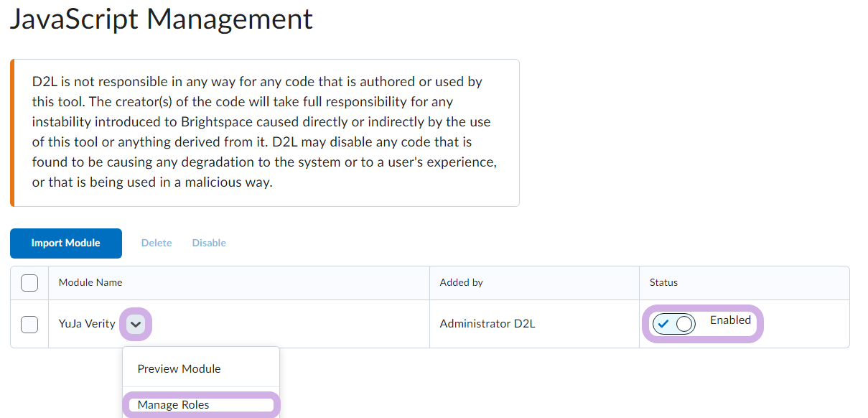
Task: Select Manage Roles in the dropdown menu
Action: (173, 405)
